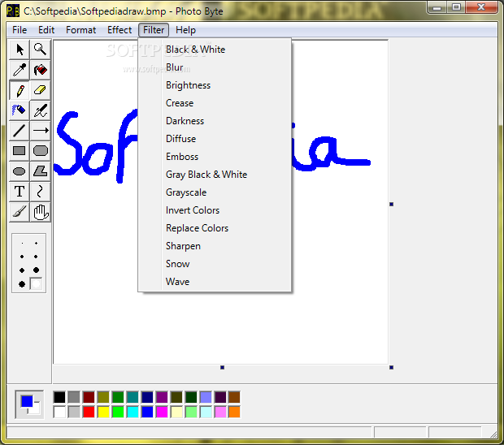Open the Help menu
Viewport: 504px width, 445px height.
coord(185,30)
